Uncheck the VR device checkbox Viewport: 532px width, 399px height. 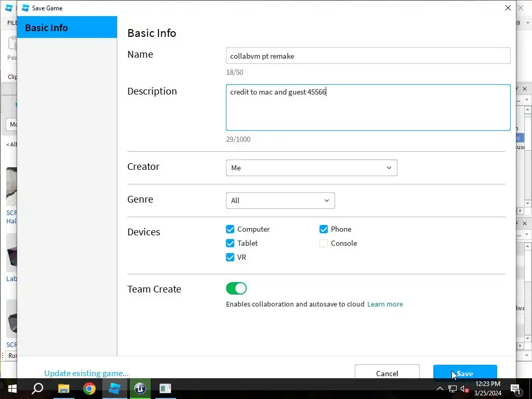click(230, 257)
